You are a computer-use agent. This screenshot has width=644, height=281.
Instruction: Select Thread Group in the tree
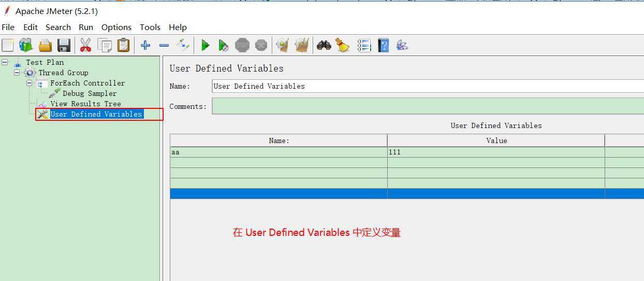point(63,73)
